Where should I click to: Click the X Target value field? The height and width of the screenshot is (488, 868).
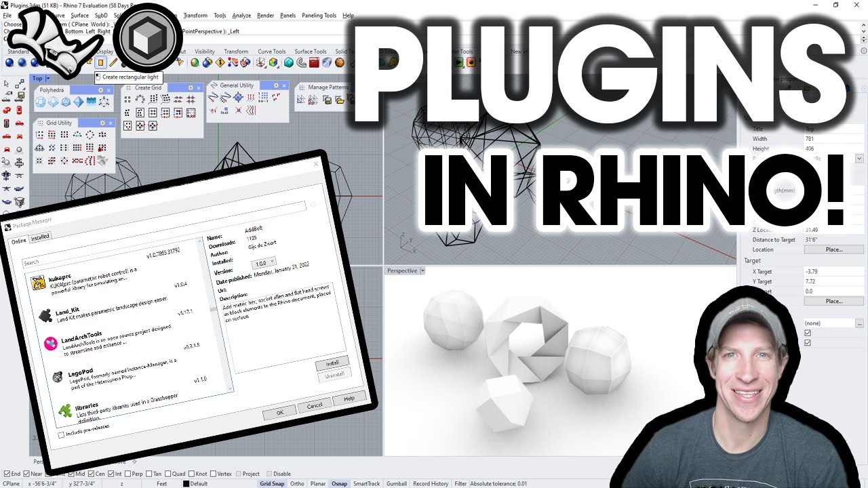[x=833, y=272]
